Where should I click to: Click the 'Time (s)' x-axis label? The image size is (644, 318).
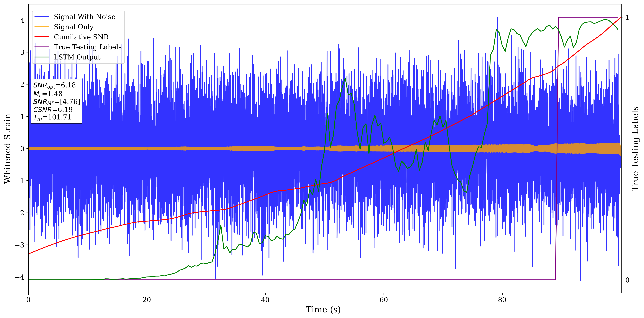coord(323,309)
